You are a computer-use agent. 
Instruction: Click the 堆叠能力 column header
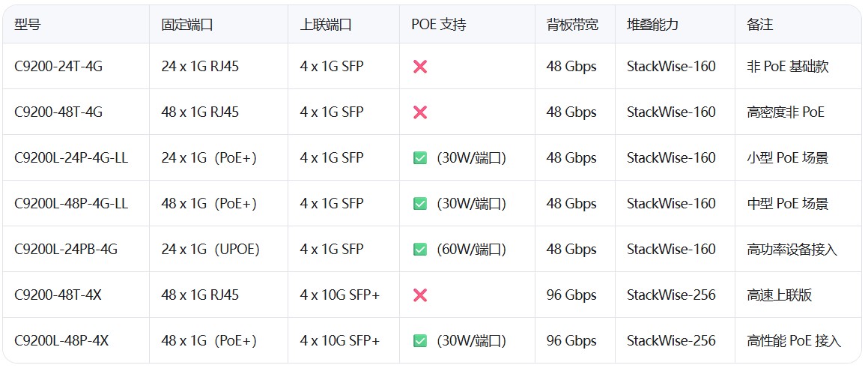pyautogui.click(x=652, y=25)
